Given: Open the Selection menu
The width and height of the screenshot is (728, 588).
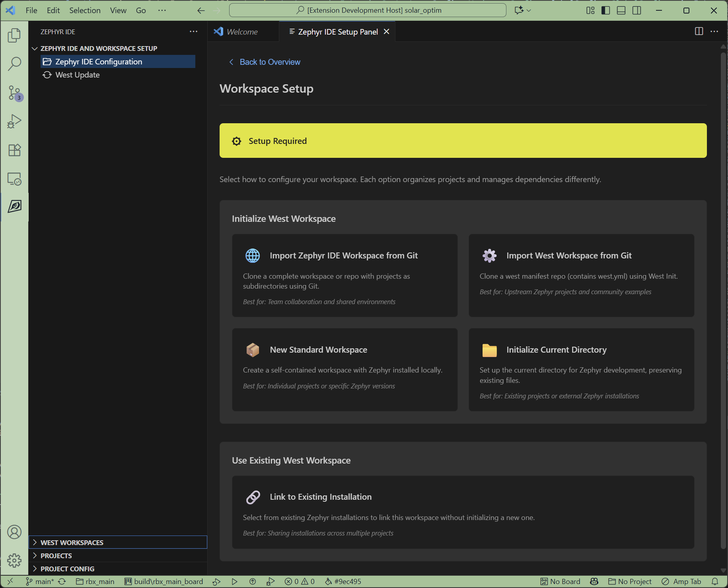Looking at the screenshot, I should (85, 10).
